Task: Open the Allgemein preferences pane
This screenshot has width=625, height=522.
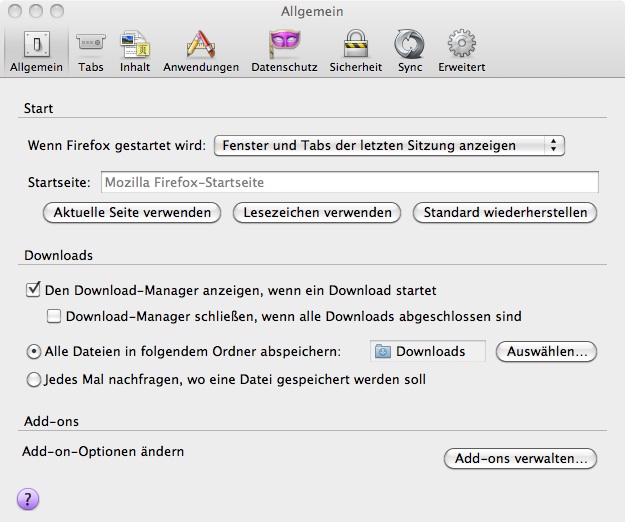Action: [x=36, y=51]
